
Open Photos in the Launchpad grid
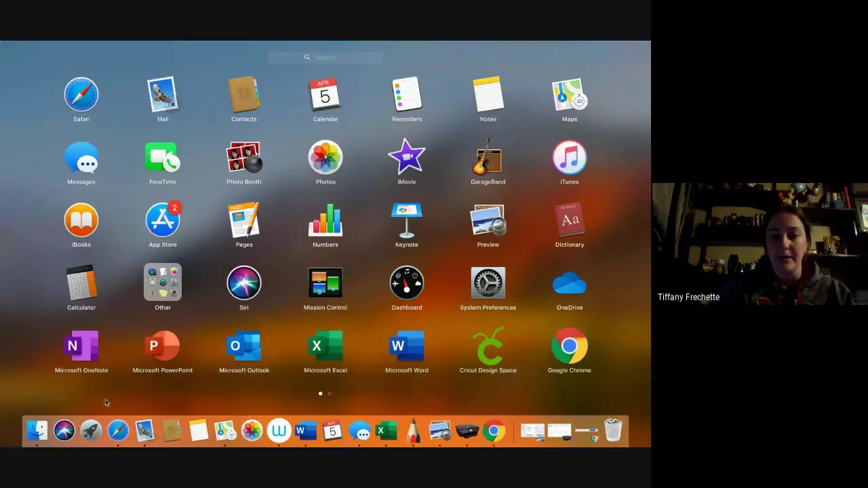tap(325, 158)
